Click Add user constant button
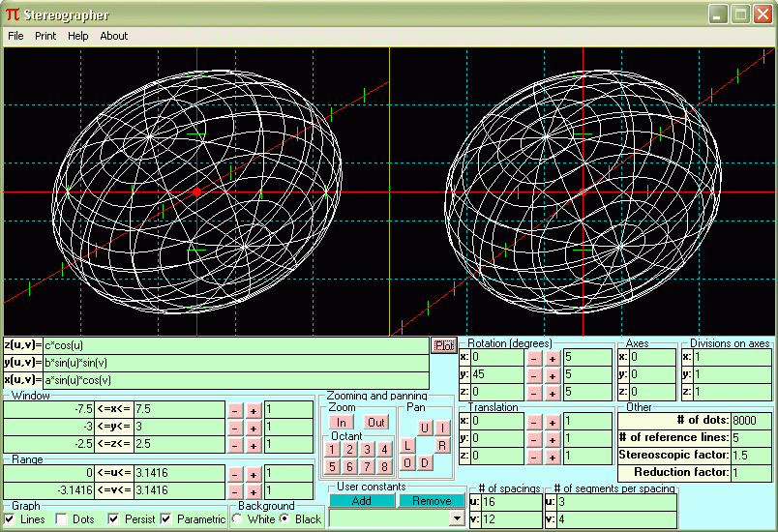778x532 pixels. (x=361, y=501)
